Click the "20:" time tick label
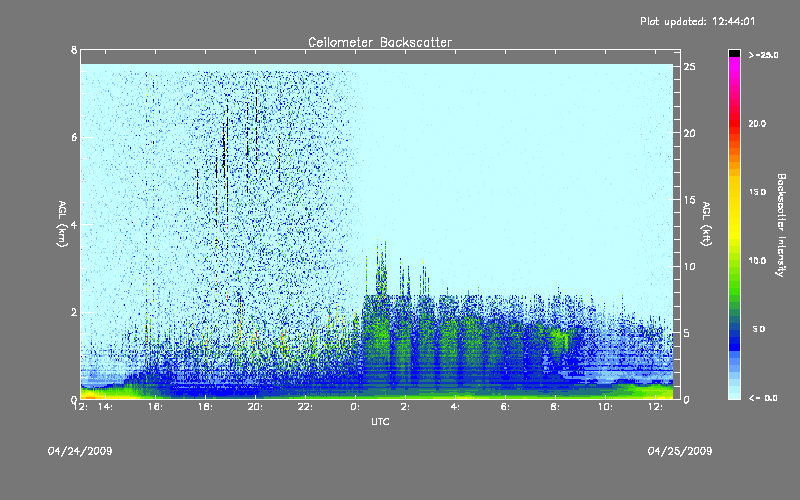This screenshot has height=500, width=800. tap(256, 407)
